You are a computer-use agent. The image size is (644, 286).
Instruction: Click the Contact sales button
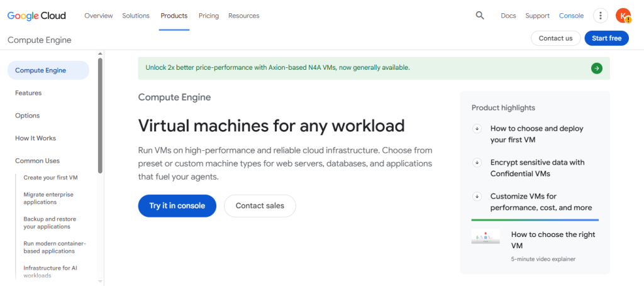coord(260,206)
